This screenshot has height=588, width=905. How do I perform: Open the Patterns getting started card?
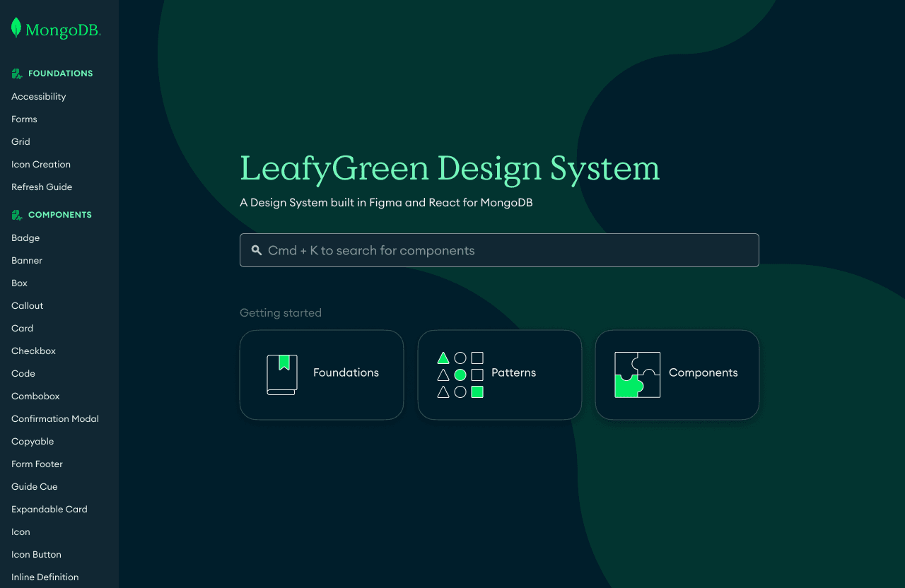500,375
